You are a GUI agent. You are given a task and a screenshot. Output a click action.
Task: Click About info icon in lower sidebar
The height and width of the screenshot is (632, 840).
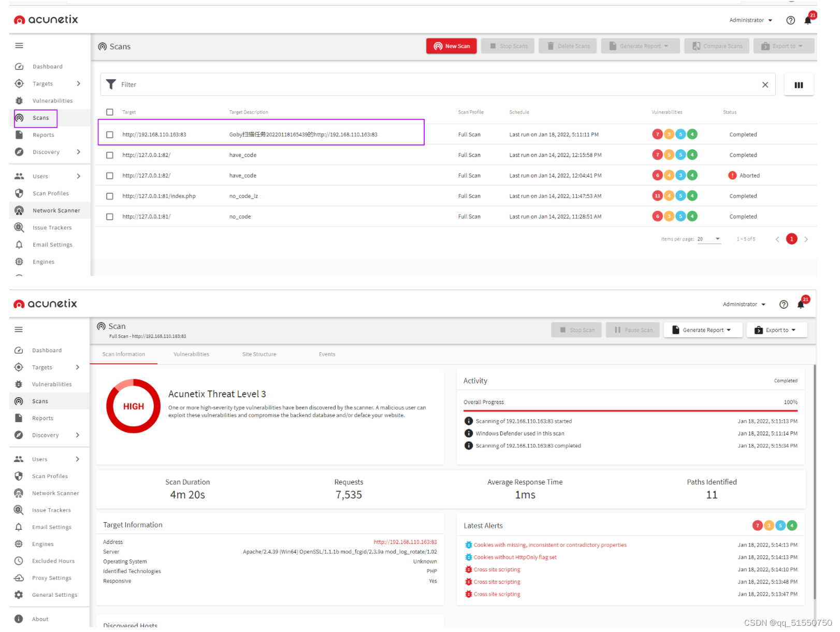[19, 619]
